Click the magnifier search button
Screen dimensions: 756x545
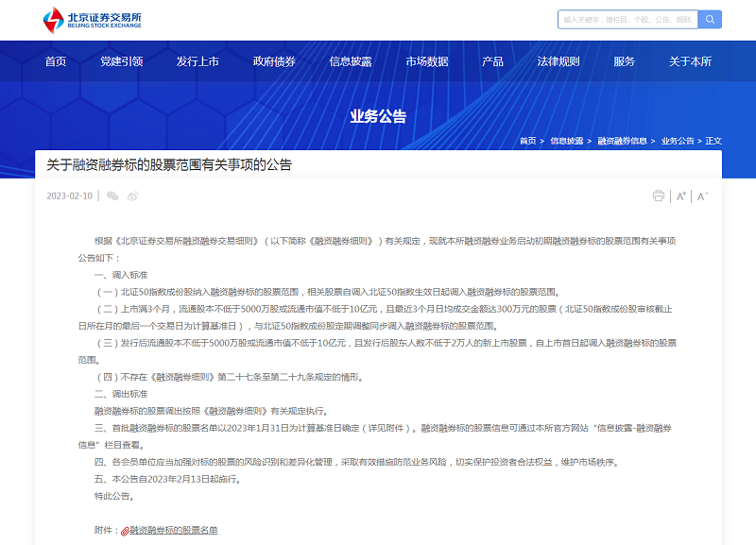[710, 19]
